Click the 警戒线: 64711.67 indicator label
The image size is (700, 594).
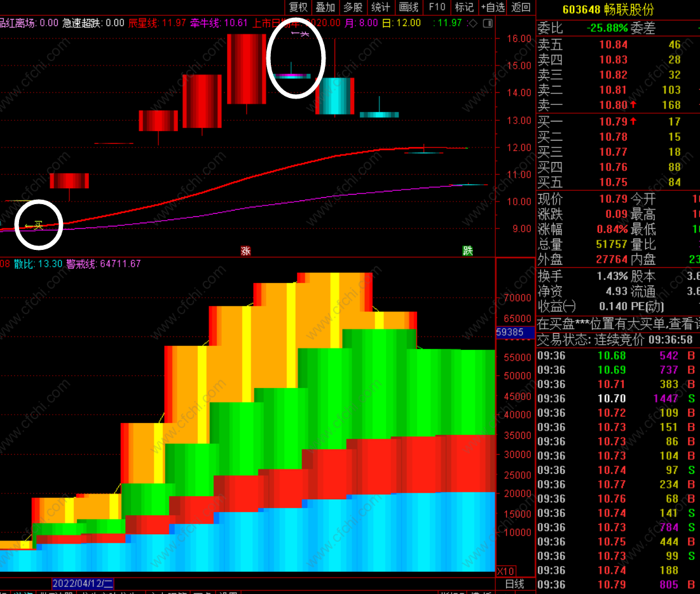pos(104,264)
